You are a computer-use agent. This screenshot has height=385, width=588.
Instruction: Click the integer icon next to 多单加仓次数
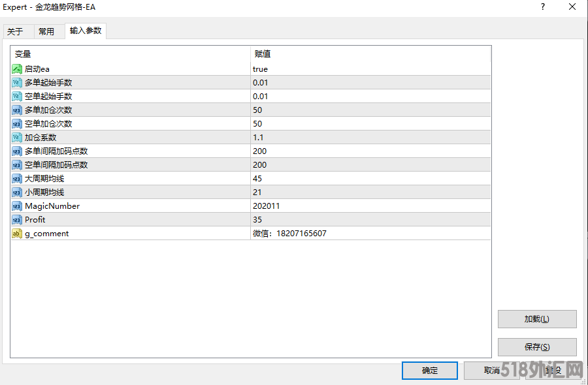tap(17, 110)
